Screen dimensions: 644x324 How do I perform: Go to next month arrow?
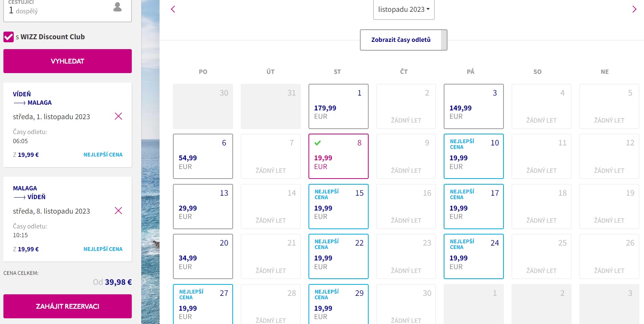(x=634, y=9)
